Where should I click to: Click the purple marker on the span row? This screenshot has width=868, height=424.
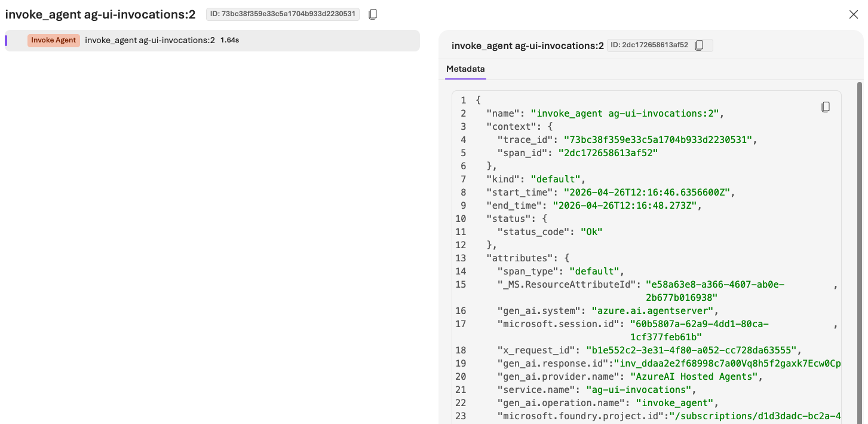click(6, 41)
